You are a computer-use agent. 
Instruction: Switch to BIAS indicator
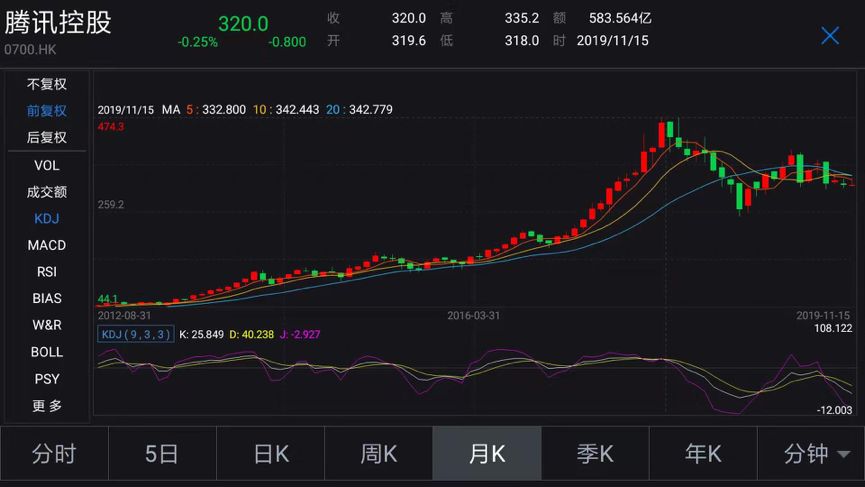[47, 298]
